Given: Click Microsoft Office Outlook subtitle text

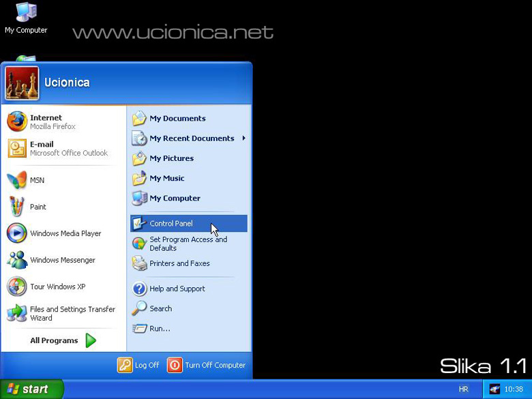Looking at the screenshot, I should tap(69, 153).
